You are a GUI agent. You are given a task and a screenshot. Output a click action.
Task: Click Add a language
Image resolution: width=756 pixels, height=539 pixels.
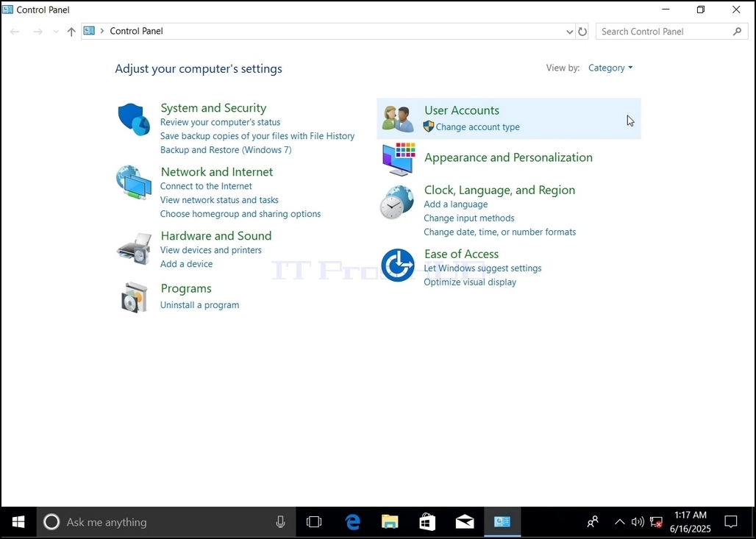click(x=456, y=204)
